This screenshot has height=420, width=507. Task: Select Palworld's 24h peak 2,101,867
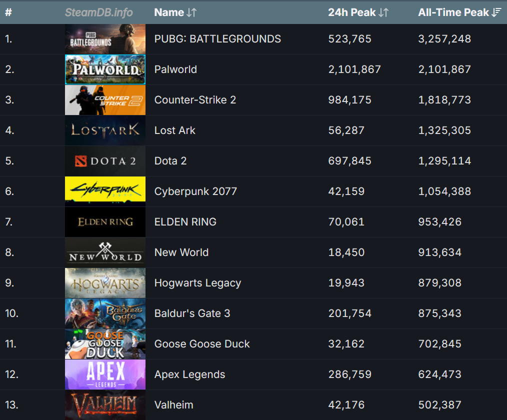coord(354,69)
